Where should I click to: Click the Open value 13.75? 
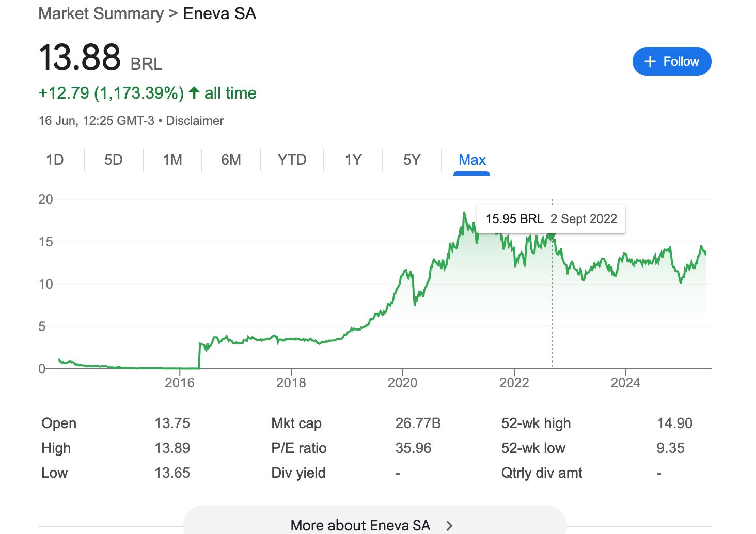[x=172, y=423]
